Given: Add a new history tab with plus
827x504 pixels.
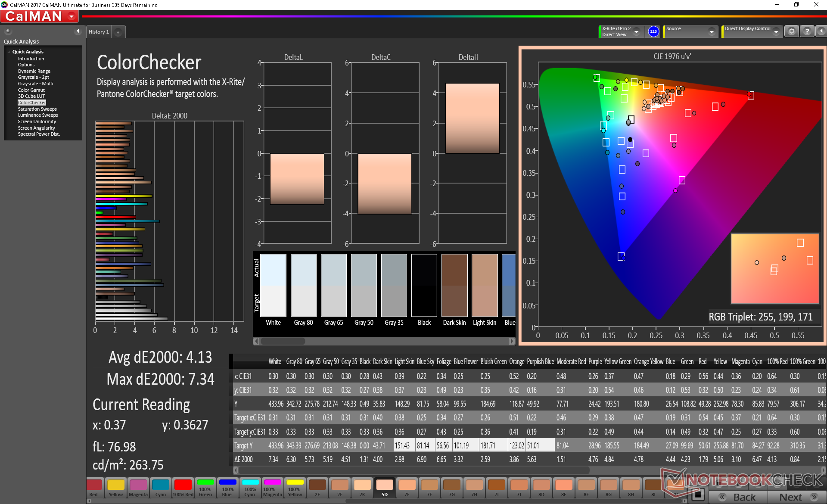Looking at the screenshot, I should pos(118,32).
